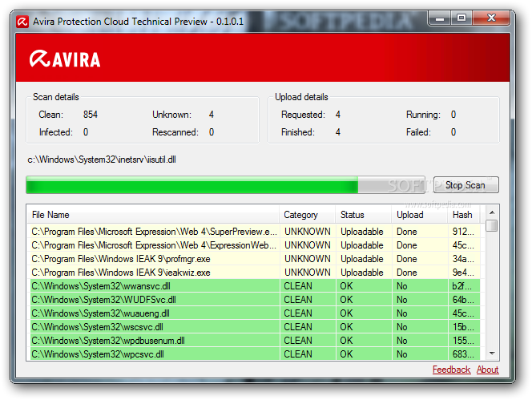Click the list scrollbar down arrow
Image resolution: width=532 pixels, height=400 pixels.
(x=492, y=354)
